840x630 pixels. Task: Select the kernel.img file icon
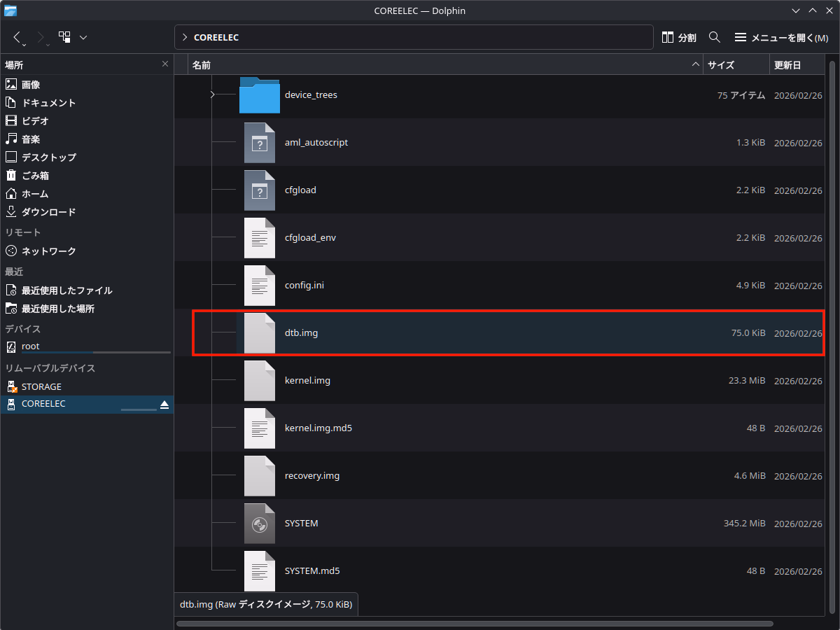tap(259, 381)
